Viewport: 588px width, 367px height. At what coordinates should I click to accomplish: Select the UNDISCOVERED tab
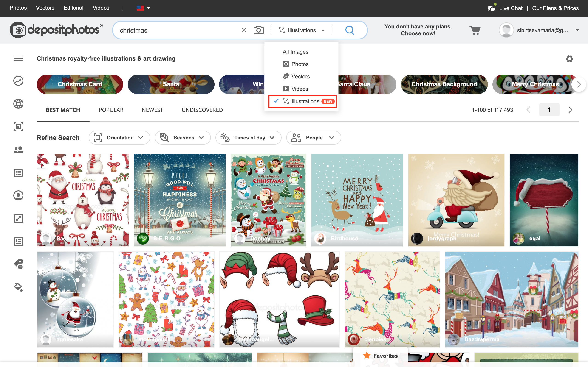tap(202, 110)
